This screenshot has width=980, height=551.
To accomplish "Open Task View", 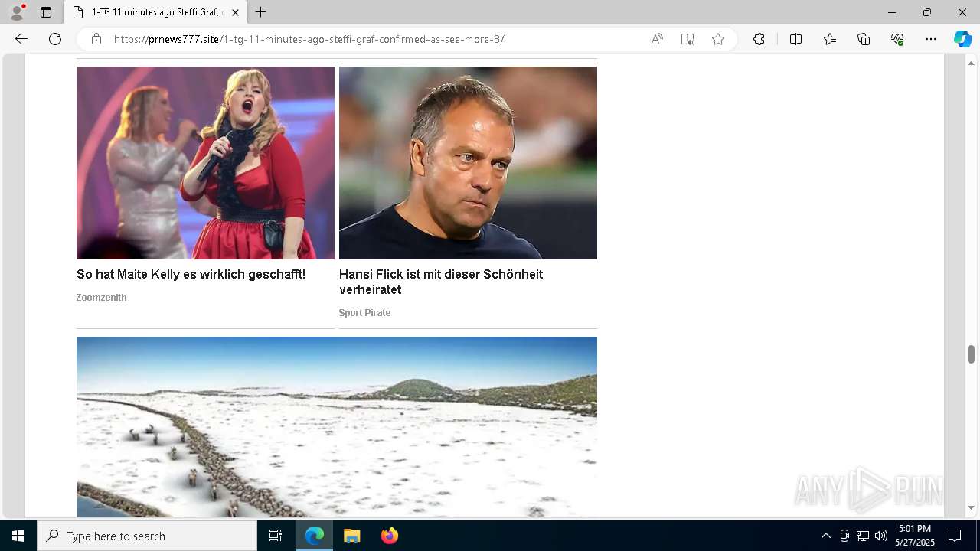I will [276, 536].
